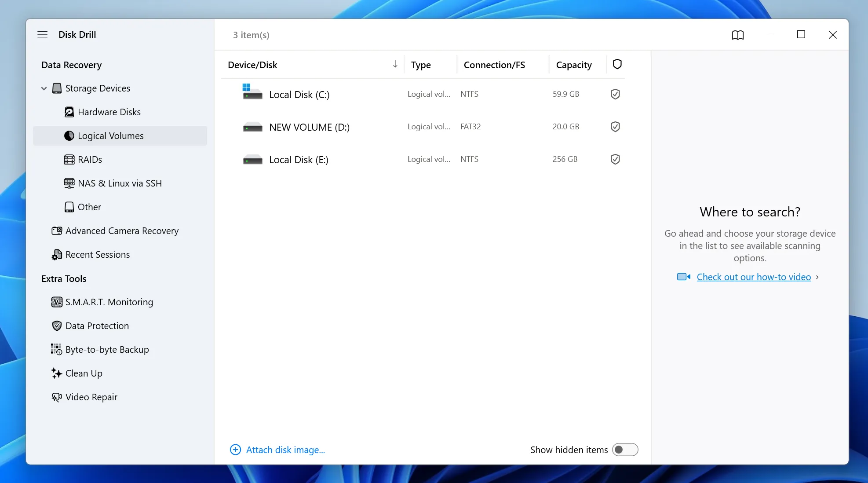Click the Logical Volumes pie icon
Viewport: 868px width, 483px height.
[69, 136]
